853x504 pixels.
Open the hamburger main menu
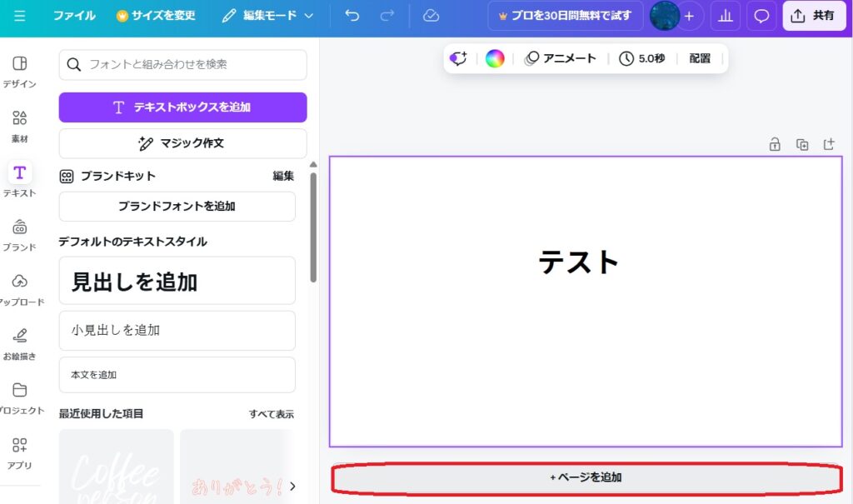tap(20, 16)
